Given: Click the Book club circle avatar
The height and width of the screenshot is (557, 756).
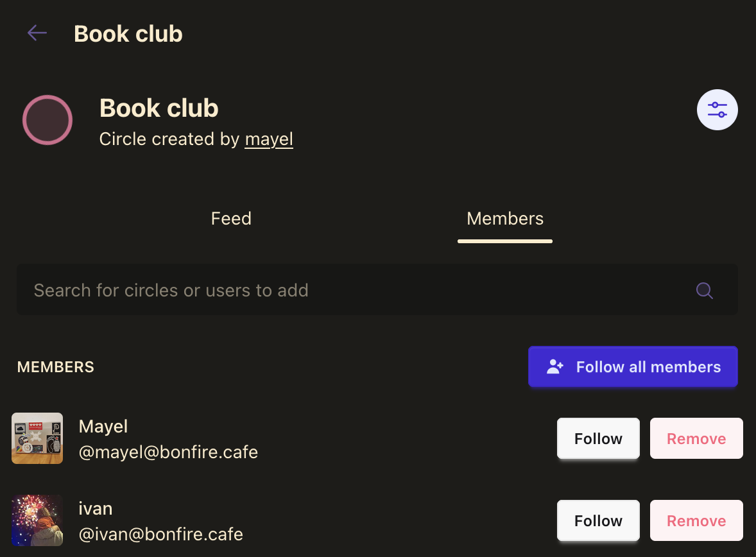Looking at the screenshot, I should [47, 120].
